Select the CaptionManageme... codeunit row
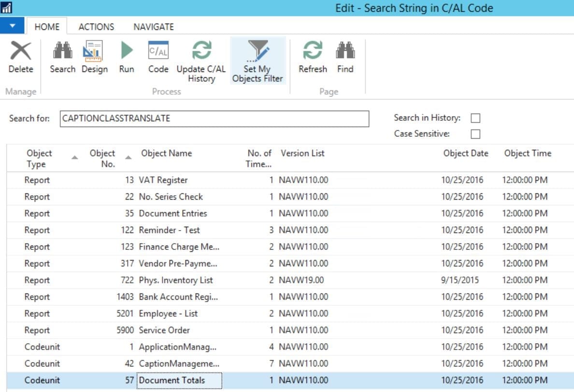The width and height of the screenshot is (574, 392). (290, 363)
